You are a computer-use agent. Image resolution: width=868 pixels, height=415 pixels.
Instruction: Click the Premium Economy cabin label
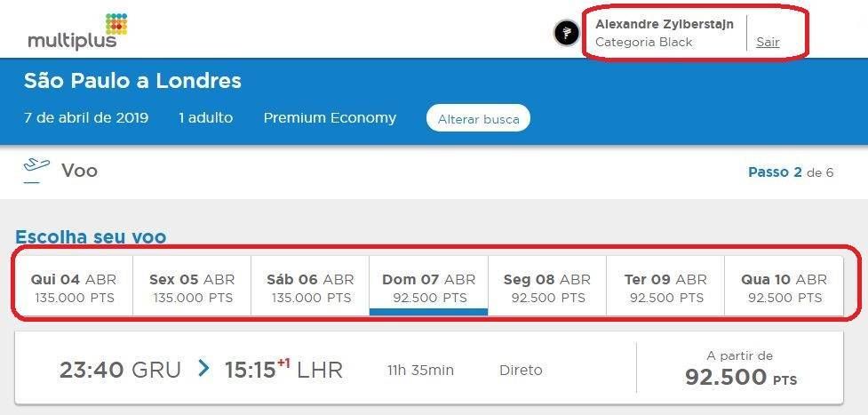tap(330, 118)
